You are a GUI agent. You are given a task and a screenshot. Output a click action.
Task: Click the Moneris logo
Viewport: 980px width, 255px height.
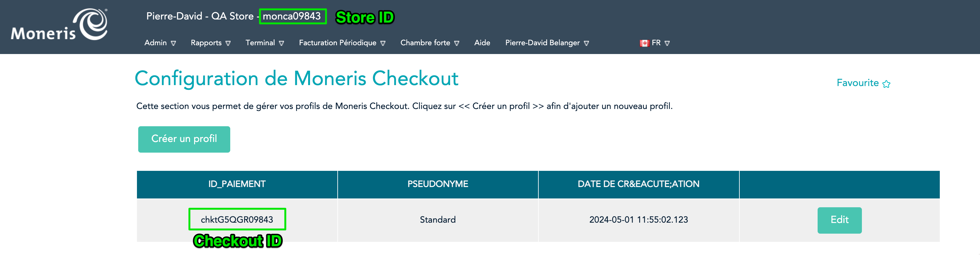click(x=59, y=25)
